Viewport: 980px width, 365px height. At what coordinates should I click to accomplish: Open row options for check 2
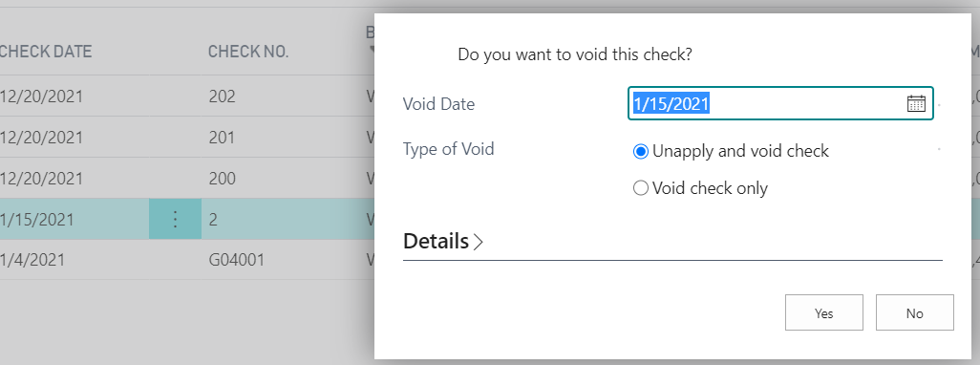click(175, 220)
